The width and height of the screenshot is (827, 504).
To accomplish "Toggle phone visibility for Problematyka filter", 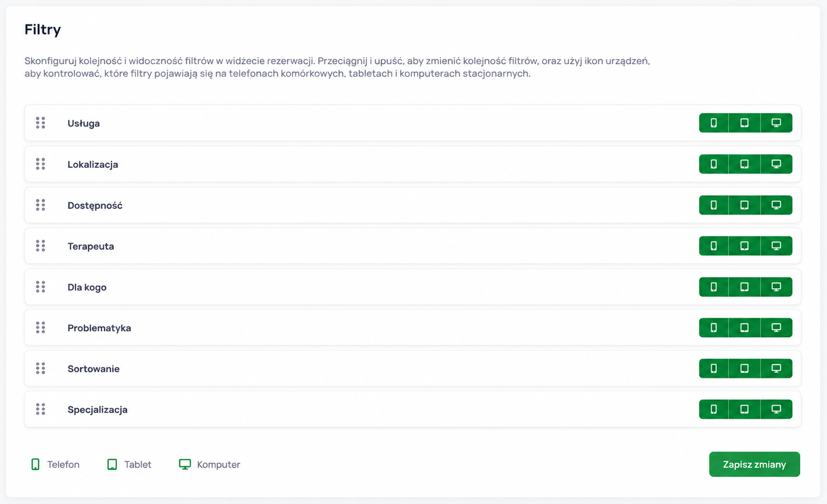I will (x=714, y=327).
